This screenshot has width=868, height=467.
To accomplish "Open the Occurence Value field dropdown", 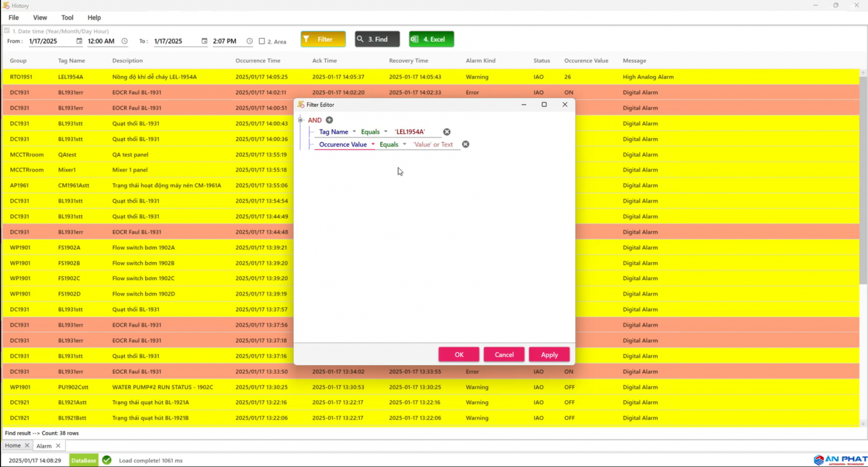I will click(373, 144).
